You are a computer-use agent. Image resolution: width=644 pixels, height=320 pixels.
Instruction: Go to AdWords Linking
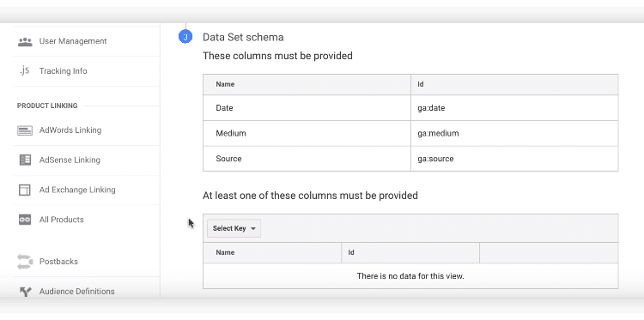pos(70,130)
